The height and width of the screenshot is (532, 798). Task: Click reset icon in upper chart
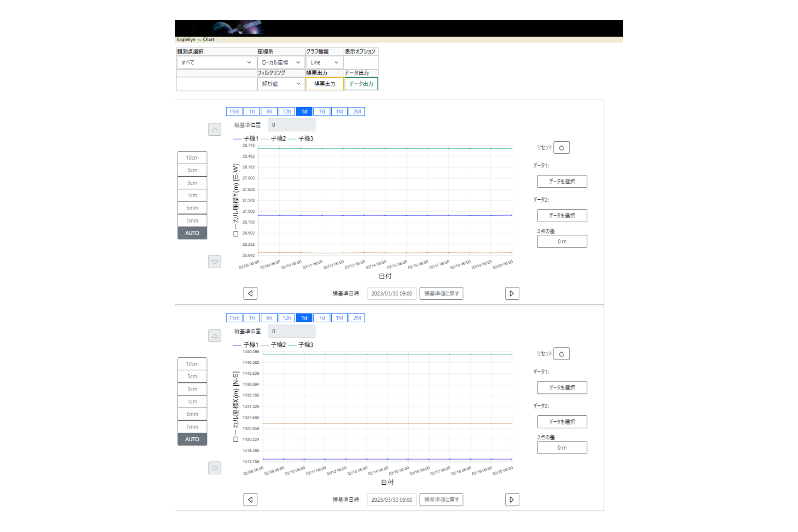pyautogui.click(x=561, y=148)
